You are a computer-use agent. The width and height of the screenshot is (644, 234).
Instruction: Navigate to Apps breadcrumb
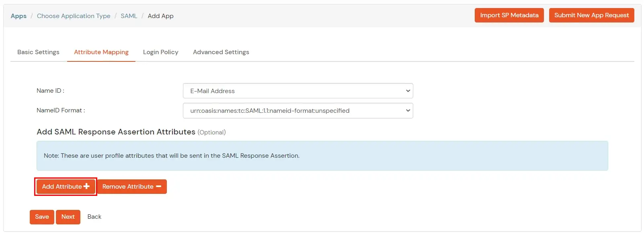(x=18, y=16)
